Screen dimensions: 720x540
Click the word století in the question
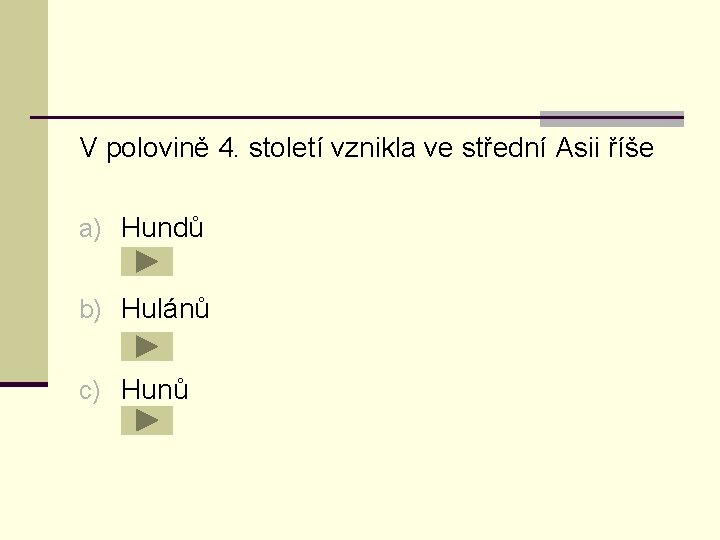click(291, 149)
